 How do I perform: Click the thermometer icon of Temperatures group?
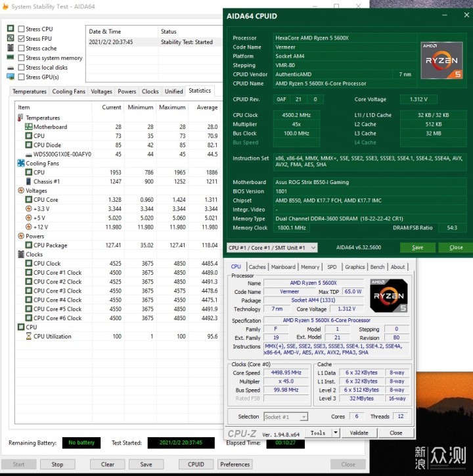coord(20,118)
